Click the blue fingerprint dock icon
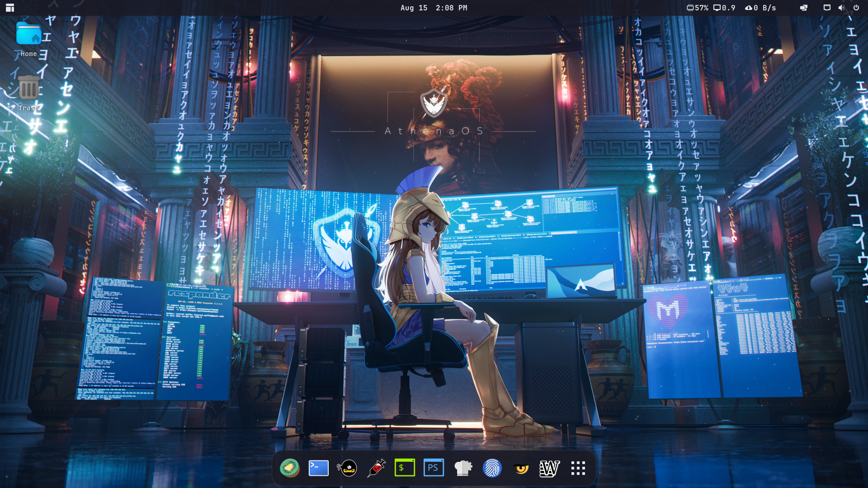This screenshot has width=868, height=488. tap(492, 468)
